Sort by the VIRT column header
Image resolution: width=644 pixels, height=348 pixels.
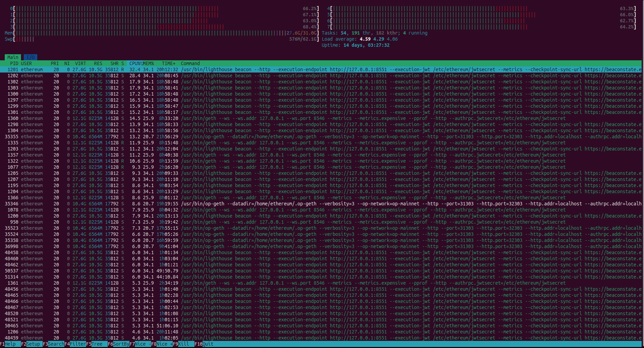80,63
